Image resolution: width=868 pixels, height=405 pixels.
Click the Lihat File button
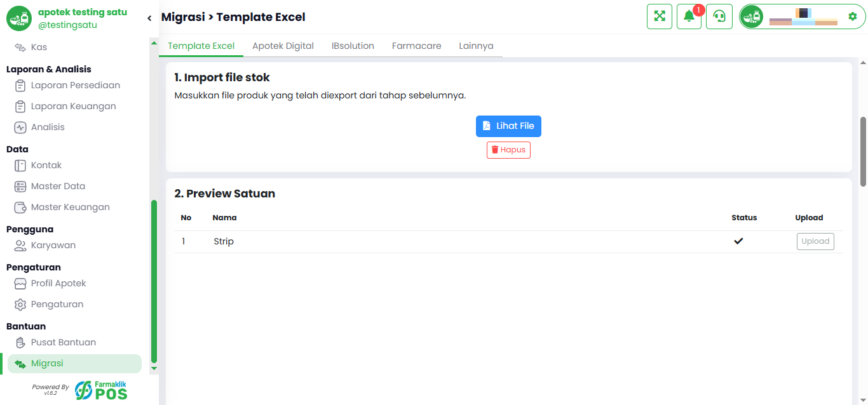pos(508,126)
